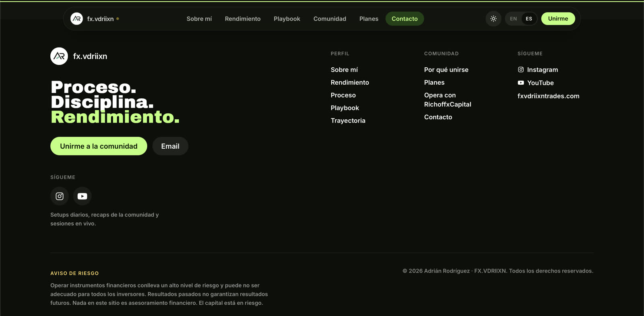Click the copyright Adrián Rodríguez text

(x=498, y=271)
